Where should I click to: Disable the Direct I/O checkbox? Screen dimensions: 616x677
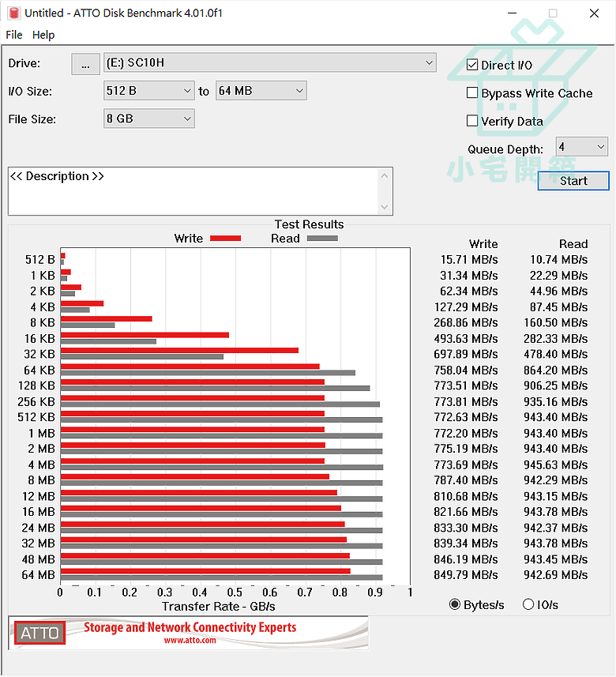point(472,66)
